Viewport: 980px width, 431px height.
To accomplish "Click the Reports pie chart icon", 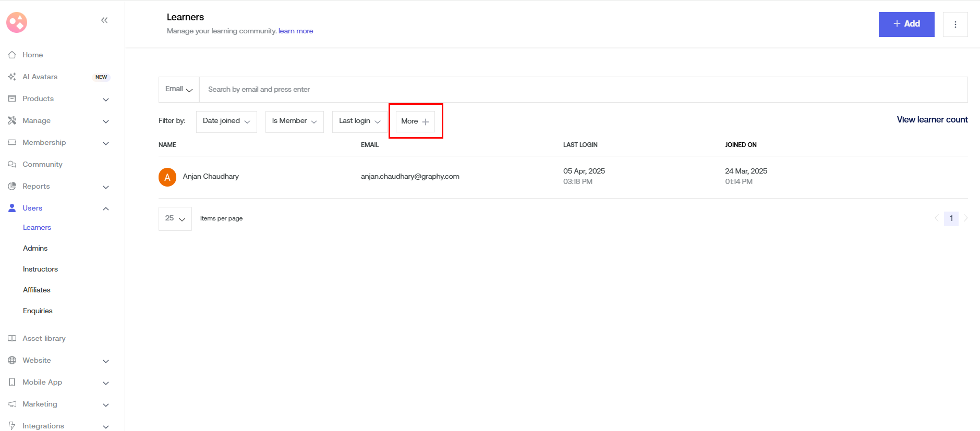I will coord(12,186).
